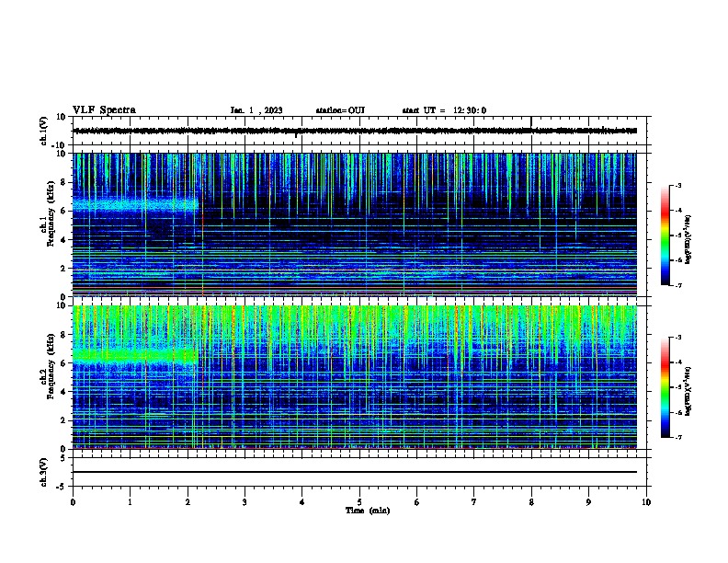
Task: Click the "Time (min)" axis label
Action: click(368, 511)
